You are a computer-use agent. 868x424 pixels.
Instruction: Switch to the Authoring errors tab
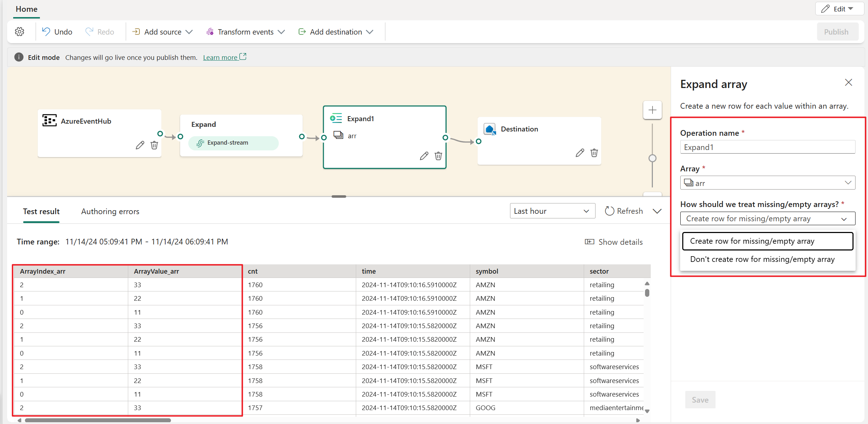coord(110,211)
